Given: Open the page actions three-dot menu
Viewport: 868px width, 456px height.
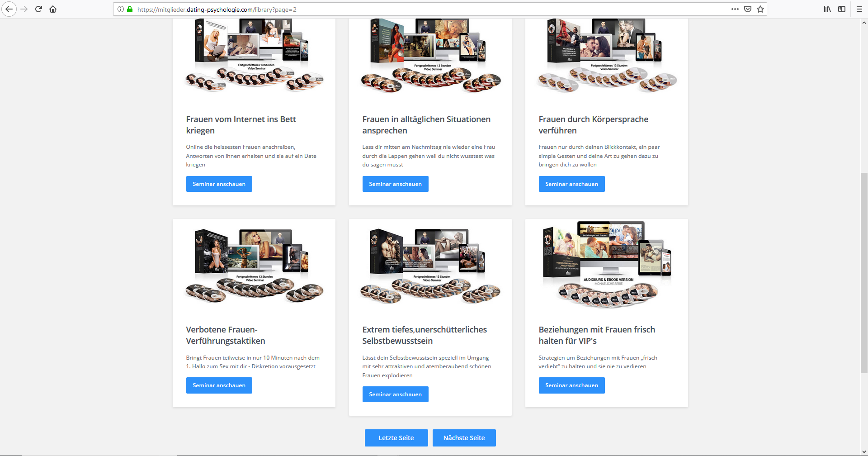Looking at the screenshot, I should tap(735, 9).
